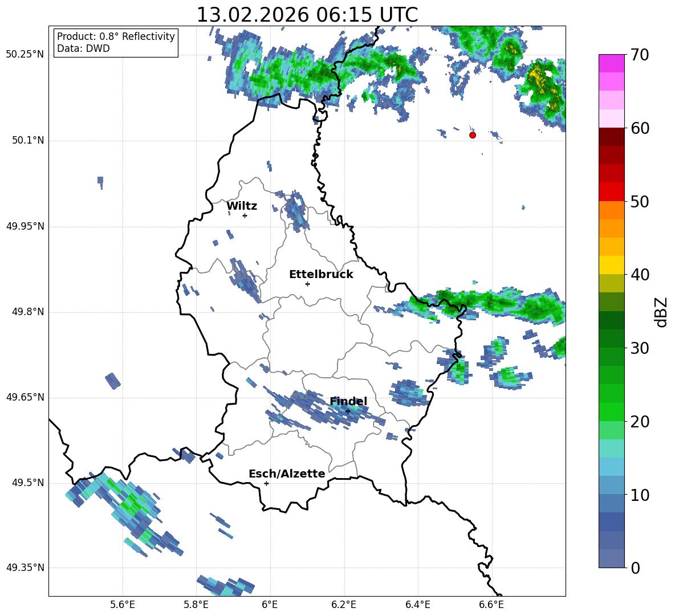Viewport: 675px width, 616px height.
Task: Click the 49.8°N latitude label
Action: (28, 312)
